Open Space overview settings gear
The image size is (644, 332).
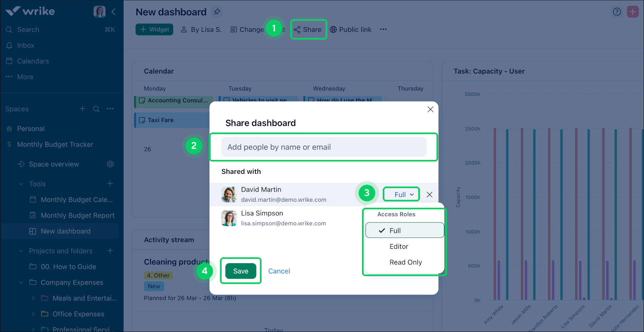tap(110, 164)
